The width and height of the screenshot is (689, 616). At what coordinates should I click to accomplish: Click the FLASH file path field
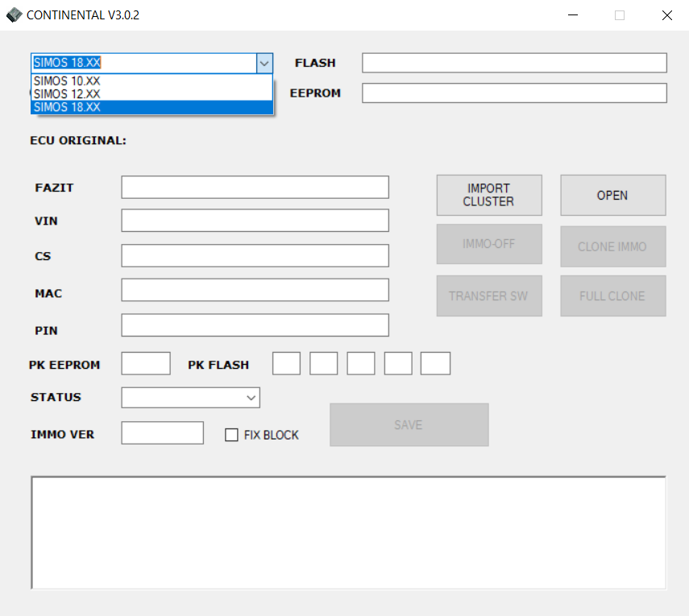514,63
